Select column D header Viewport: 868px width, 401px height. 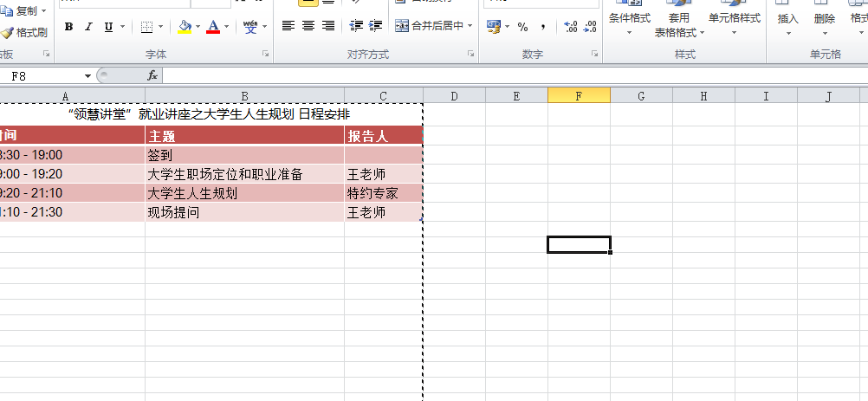(x=455, y=96)
